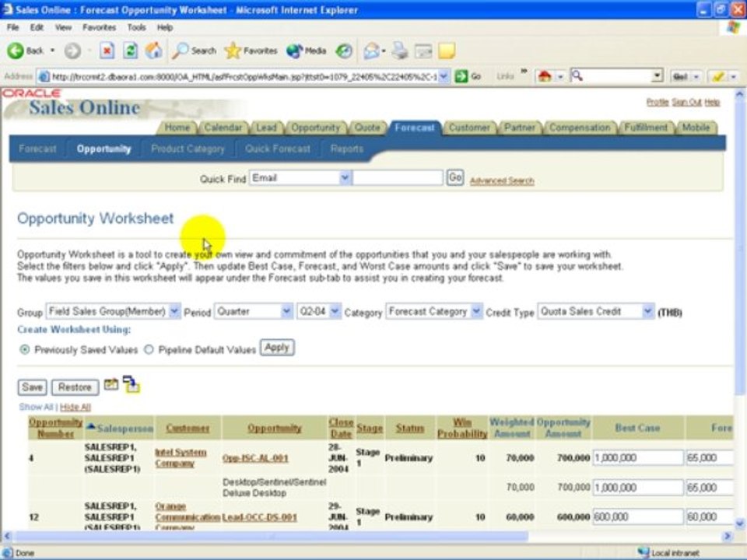The image size is (747, 560).
Task: Click Win Probability column header
Action: coord(462,428)
